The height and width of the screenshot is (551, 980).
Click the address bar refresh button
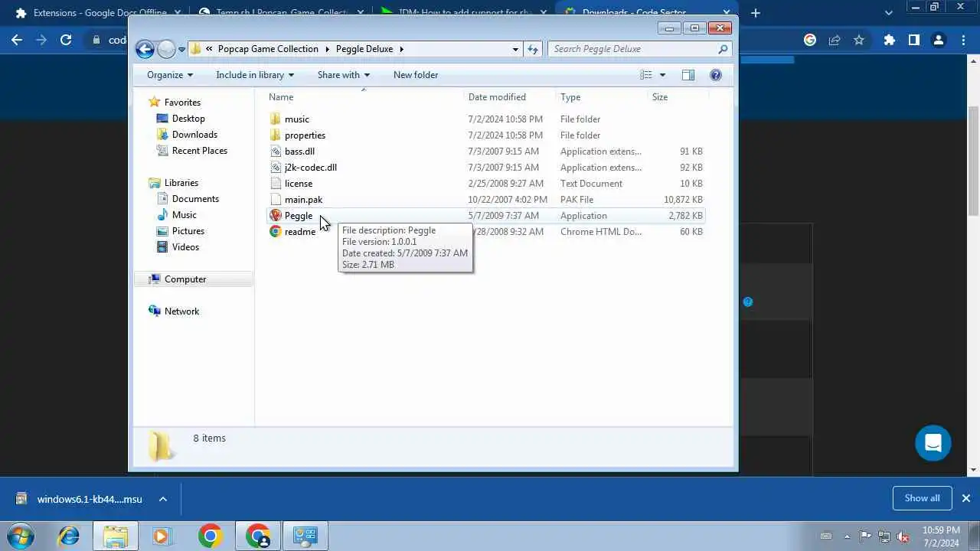pos(533,49)
